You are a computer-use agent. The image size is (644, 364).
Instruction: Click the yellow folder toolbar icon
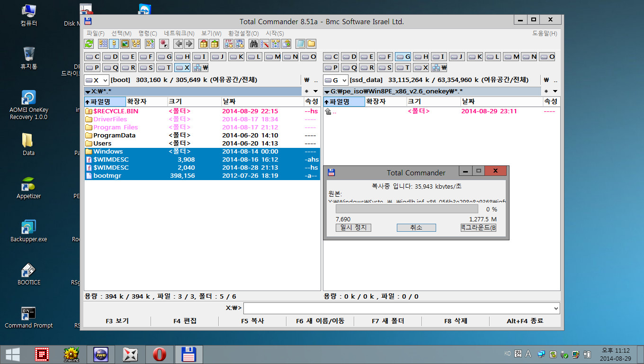311,44
